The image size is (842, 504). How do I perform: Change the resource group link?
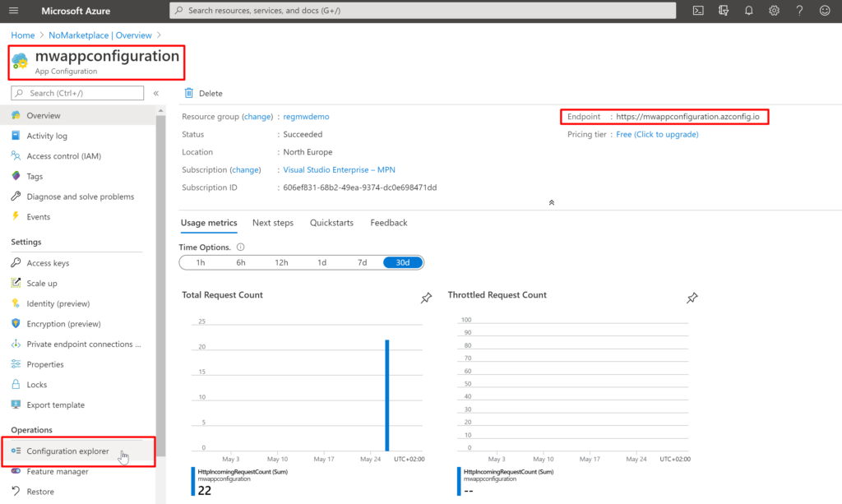(x=257, y=117)
